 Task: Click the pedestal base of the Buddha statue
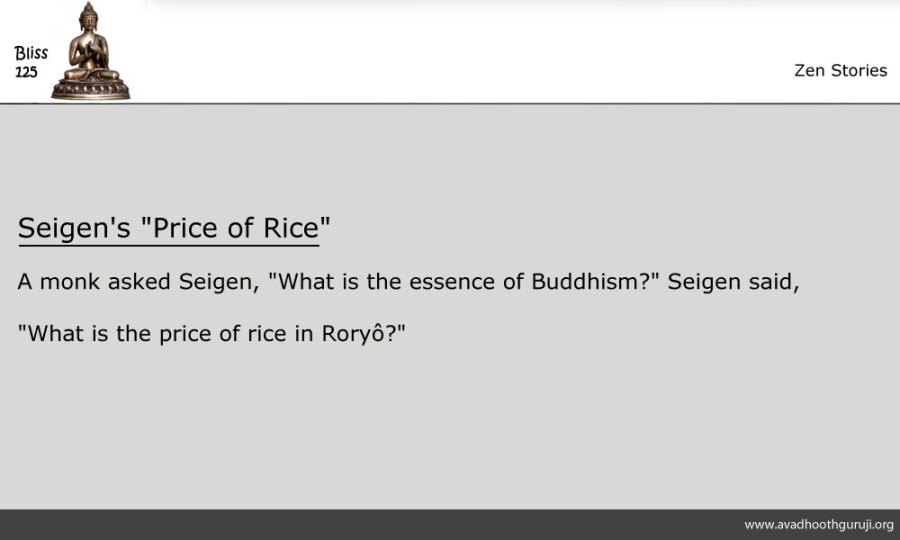[91, 88]
